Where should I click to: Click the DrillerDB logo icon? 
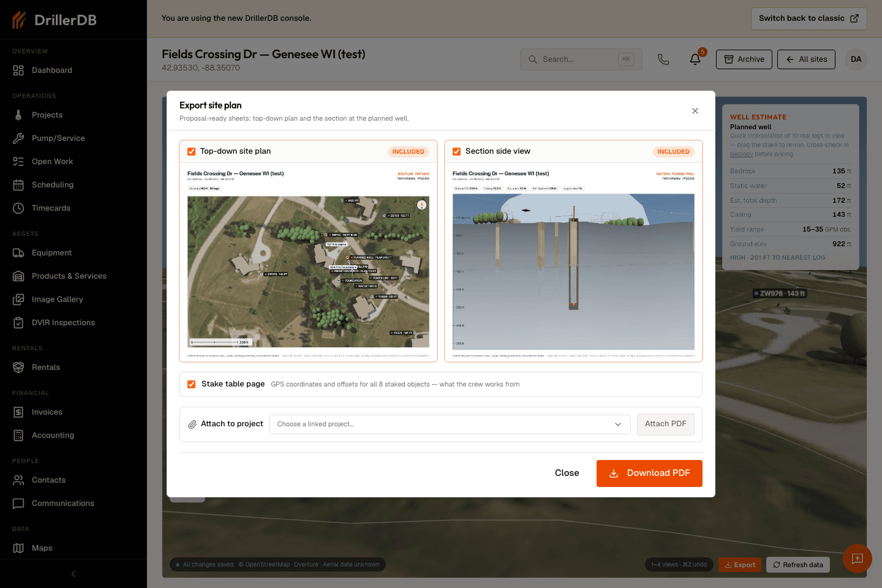pos(19,20)
